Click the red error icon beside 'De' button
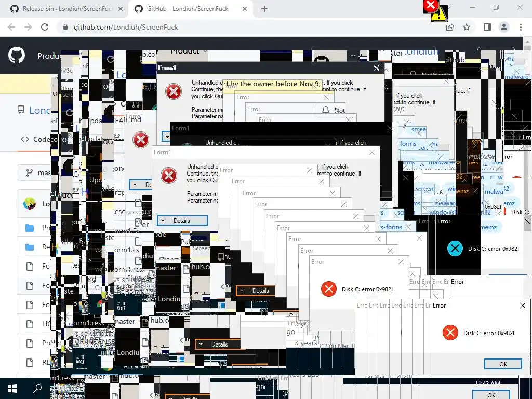The width and height of the screenshot is (532, 399). pyautogui.click(x=141, y=139)
